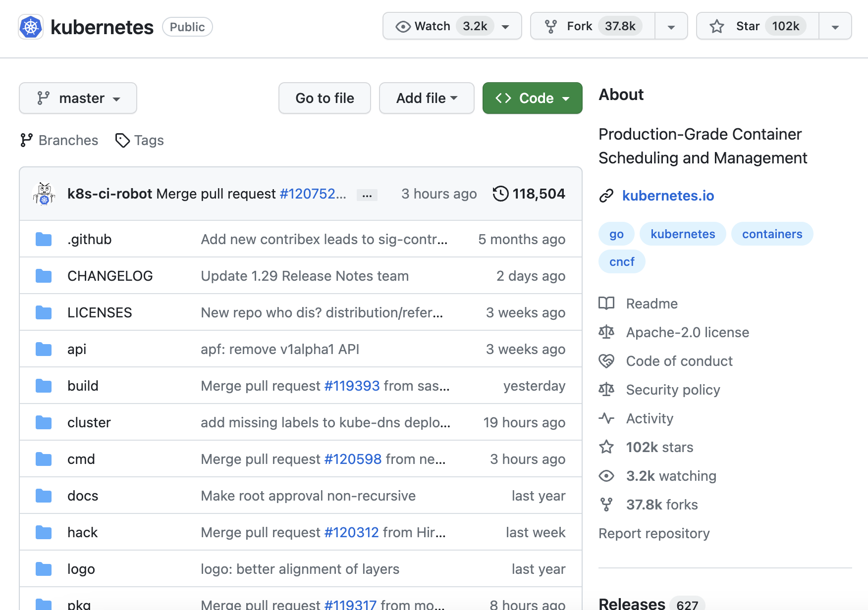868x610 pixels.
Task: Open 'Make root approval non-recursive' commit
Action: point(308,496)
